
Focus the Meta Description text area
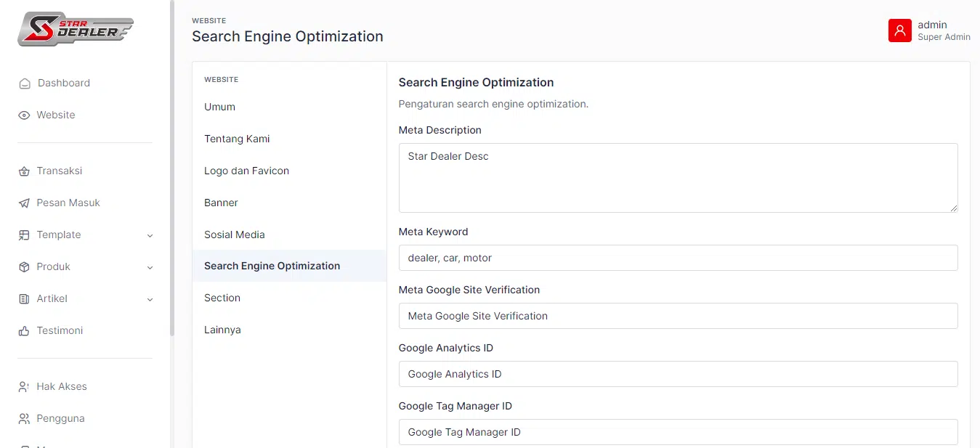(x=677, y=178)
